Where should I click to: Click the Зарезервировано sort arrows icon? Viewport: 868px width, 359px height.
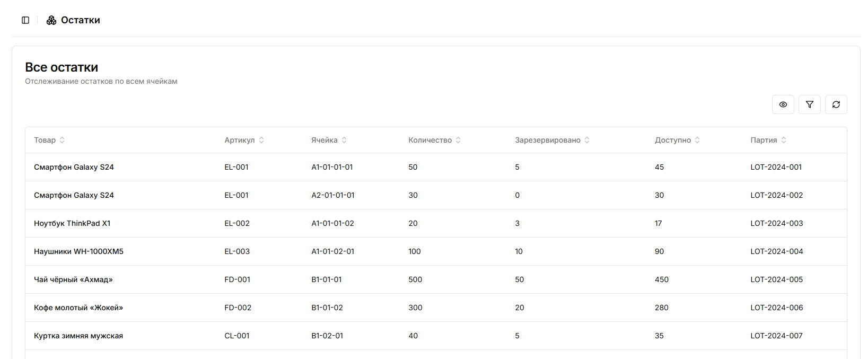(x=587, y=140)
